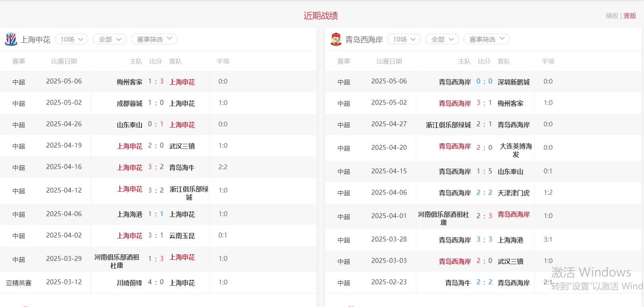Click the 4 : 0 score of 川崎前锋 match
This screenshot has width=644, height=307.
point(156,282)
